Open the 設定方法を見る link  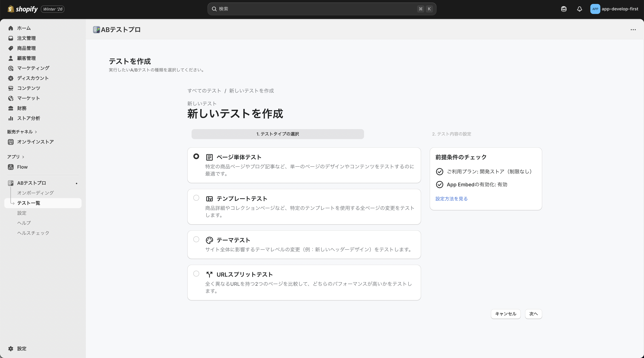451,199
